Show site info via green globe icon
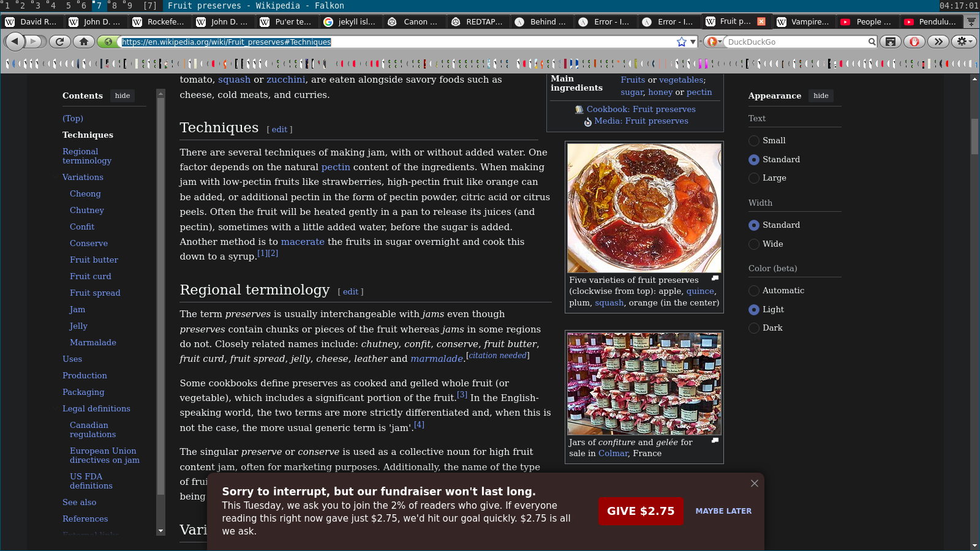Screen dimensions: 980x551 click(108, 42)
